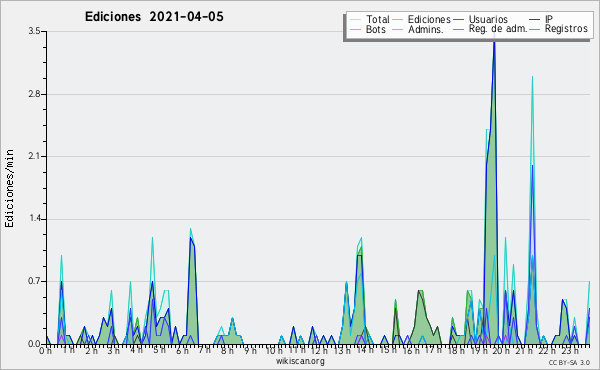Click the Bots orange legend line

[x=355, y=29]
